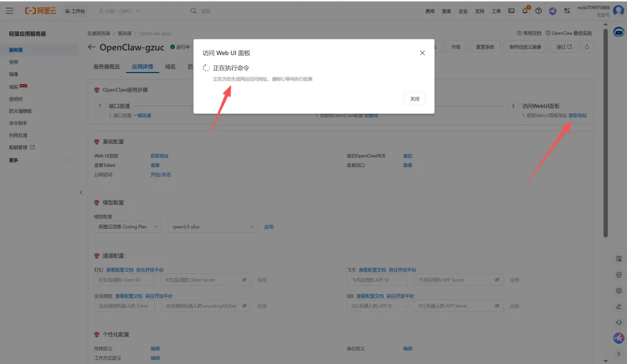Click 应用 beside the model dropdown
This screenshot has height=364, width=627.
coord(269,227)
